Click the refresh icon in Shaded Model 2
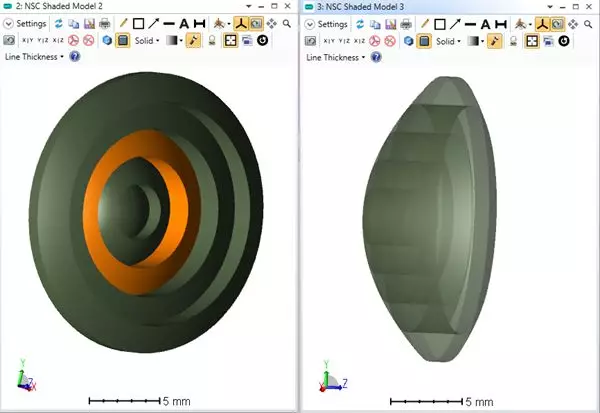 click(58, 23)
